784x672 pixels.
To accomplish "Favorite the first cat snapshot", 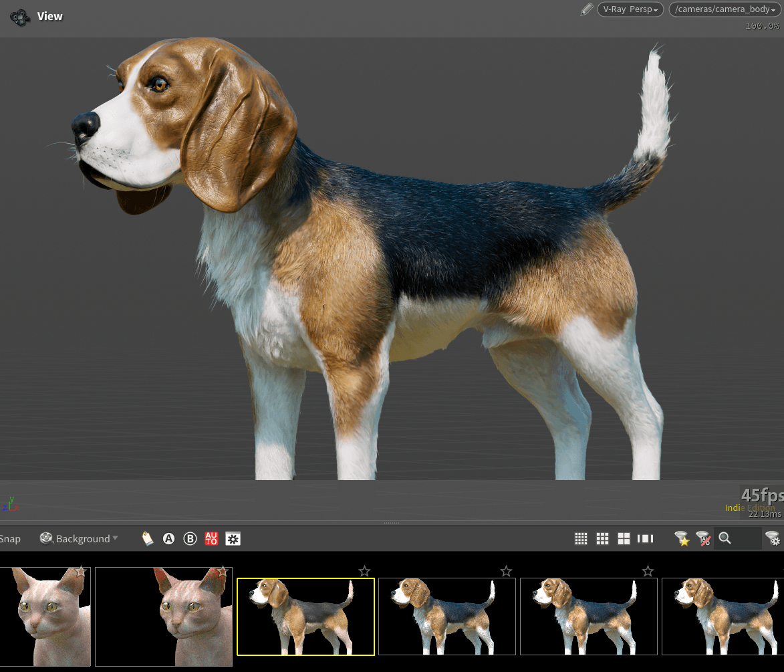I will coord(82,572).
